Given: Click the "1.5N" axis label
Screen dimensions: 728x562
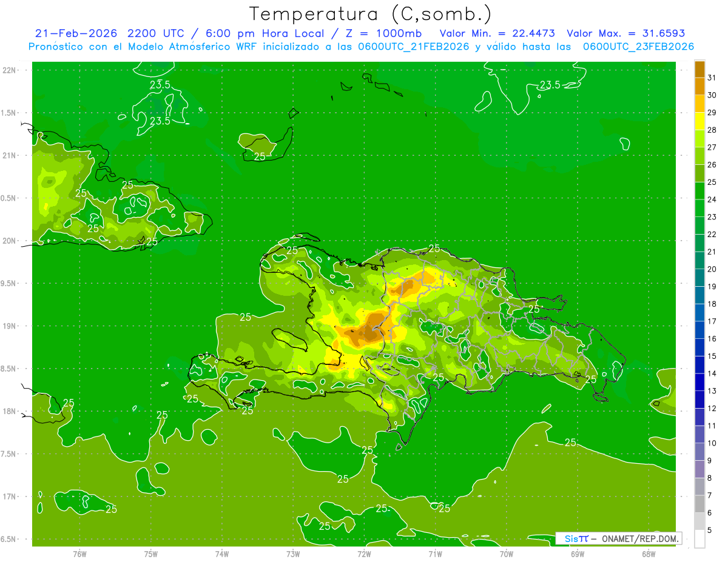Looking at the screenshot, I should (9, 113).
